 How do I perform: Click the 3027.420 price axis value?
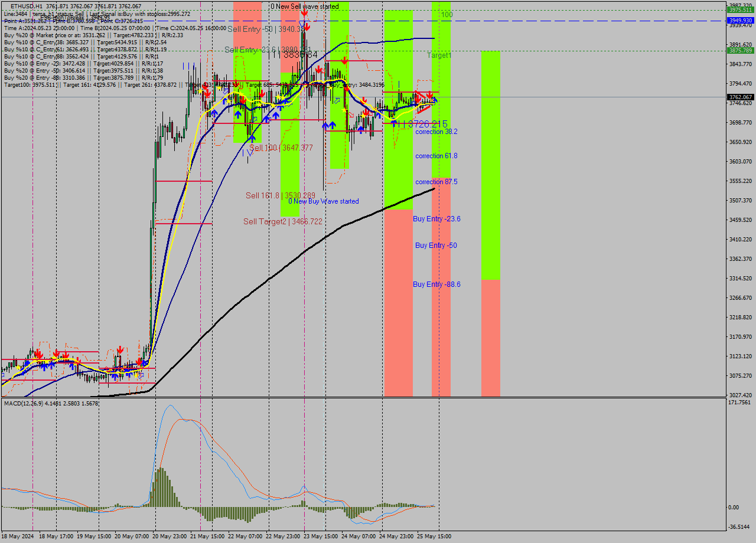pyautogui.click(x=741, y=395)
